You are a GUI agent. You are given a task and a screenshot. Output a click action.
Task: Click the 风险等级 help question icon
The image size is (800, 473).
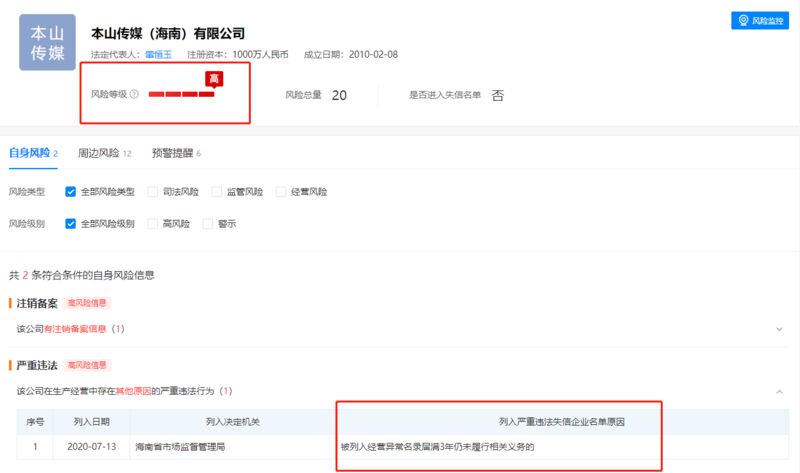134,94
